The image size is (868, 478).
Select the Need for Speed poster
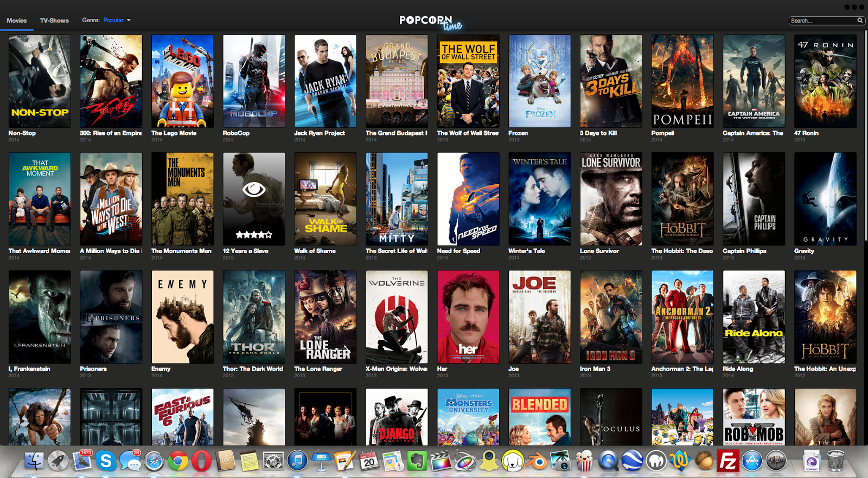tap(468, 199)
